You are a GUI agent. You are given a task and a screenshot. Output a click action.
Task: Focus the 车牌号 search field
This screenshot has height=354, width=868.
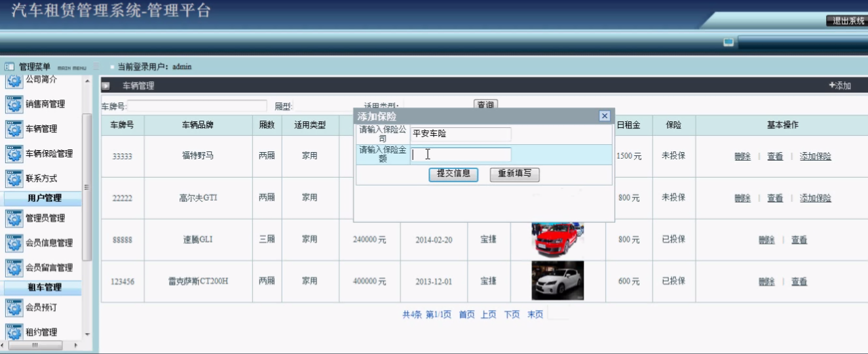[197, 106]
